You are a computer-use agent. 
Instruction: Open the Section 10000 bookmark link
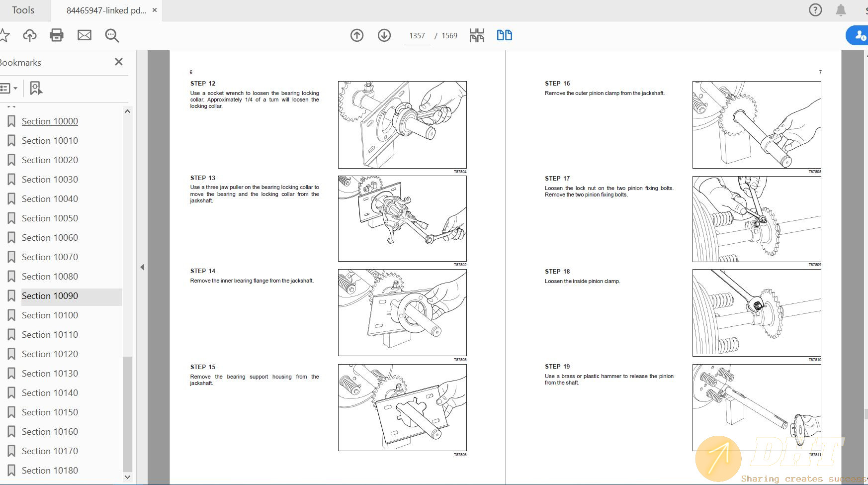[50, 121]
